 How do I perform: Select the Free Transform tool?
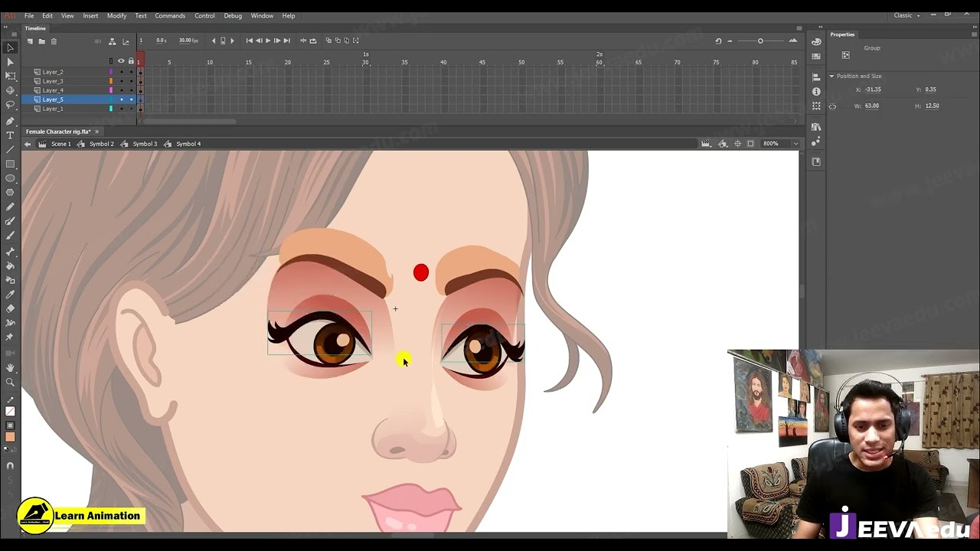10,76
